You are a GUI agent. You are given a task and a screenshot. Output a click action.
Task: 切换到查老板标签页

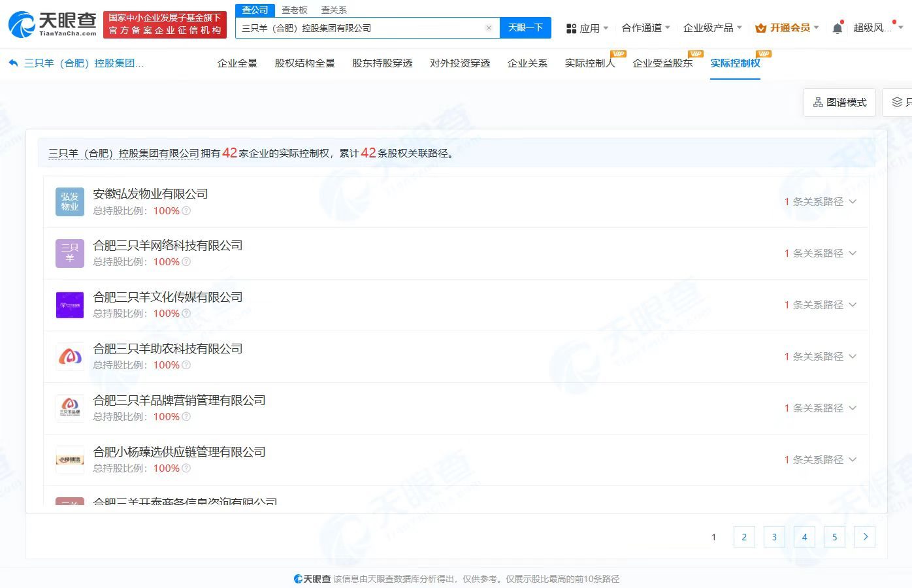[294, 10]
